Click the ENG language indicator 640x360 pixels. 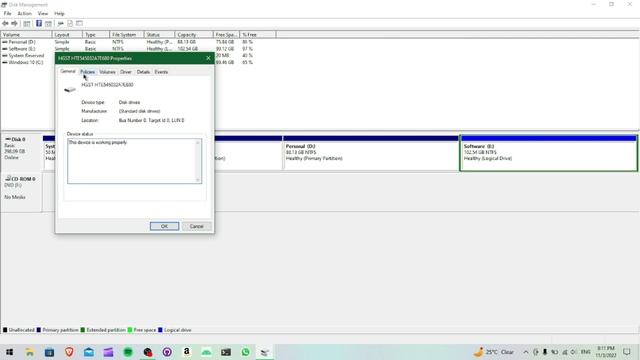pos(586,352)
